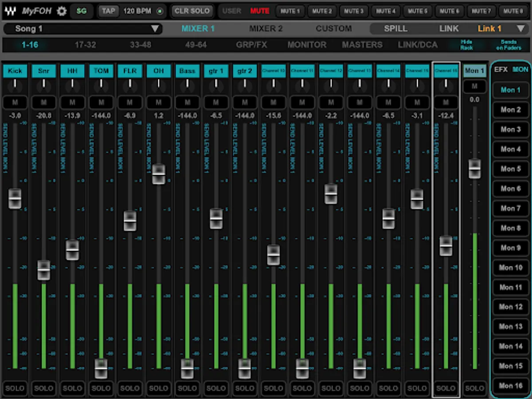Adjust the pan knob on Kick channel
This screenshot has height=399, width=532.
click(15, 84)
